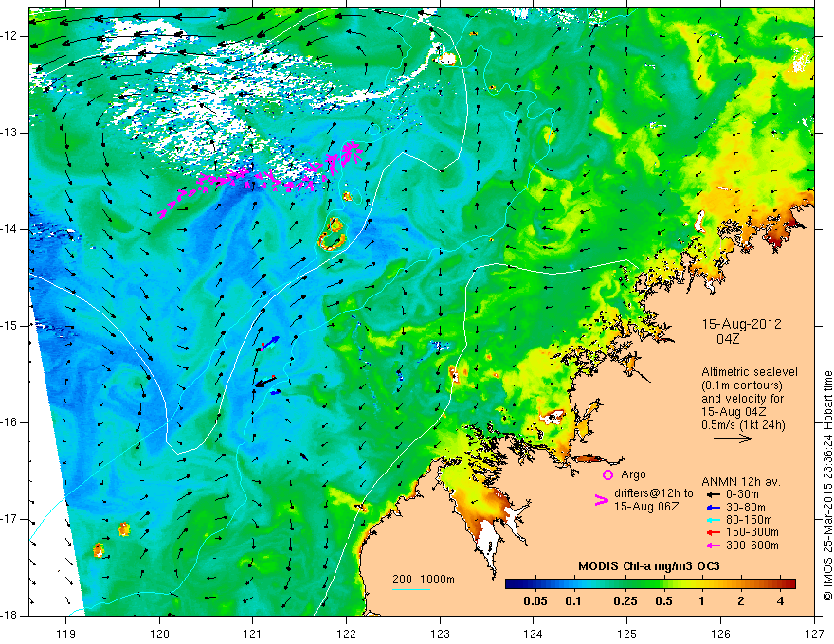This screenshot has width=834, height=644.
Task: Click the '123' longitude axis label
Action: coord(440,635)
